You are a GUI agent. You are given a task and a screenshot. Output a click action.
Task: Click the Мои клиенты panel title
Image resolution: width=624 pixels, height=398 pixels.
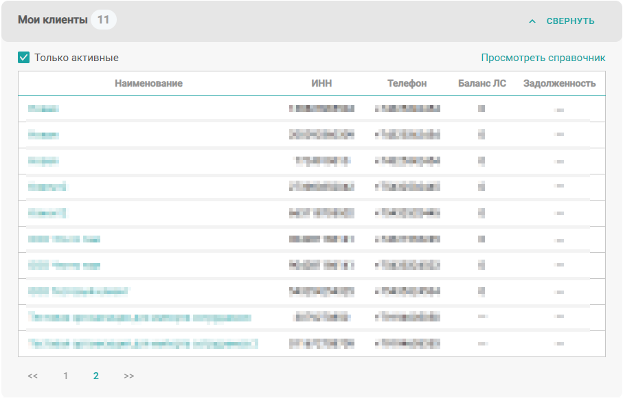53,20
